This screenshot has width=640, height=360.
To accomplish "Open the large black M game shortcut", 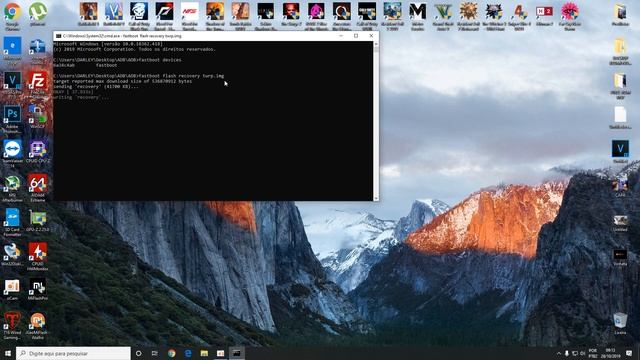I will pos(418,16).
